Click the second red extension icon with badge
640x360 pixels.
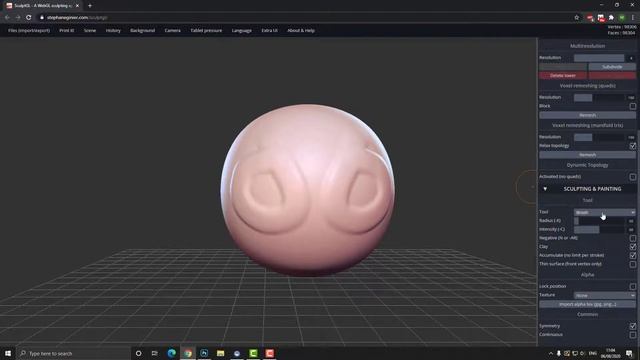pos(601,18)
